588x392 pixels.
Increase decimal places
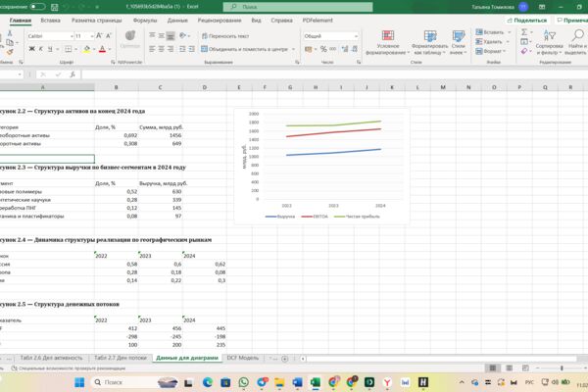(345, 49)
